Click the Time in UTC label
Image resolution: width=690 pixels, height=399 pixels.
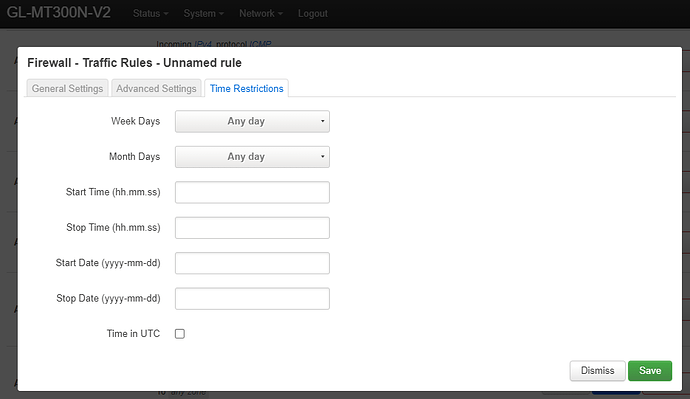(133, 334)
